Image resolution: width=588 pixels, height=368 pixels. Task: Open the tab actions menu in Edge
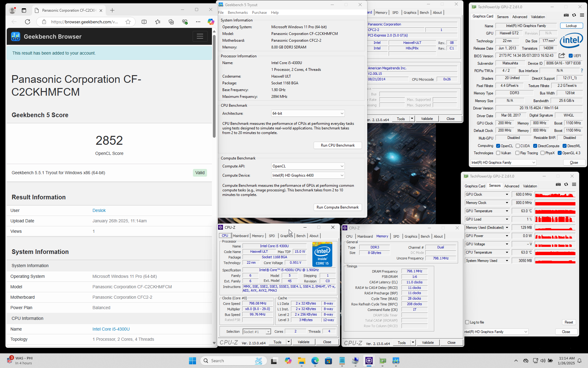coord(24,10)
